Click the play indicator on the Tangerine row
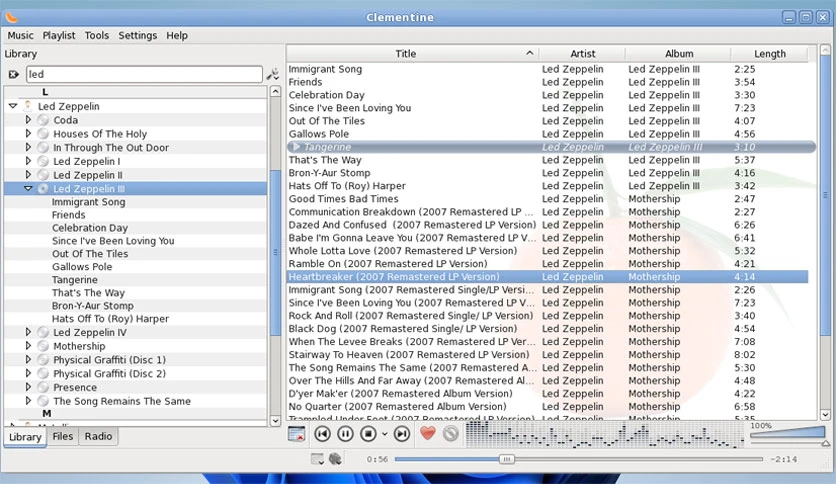The image size is (836, 484). [296, 147]
